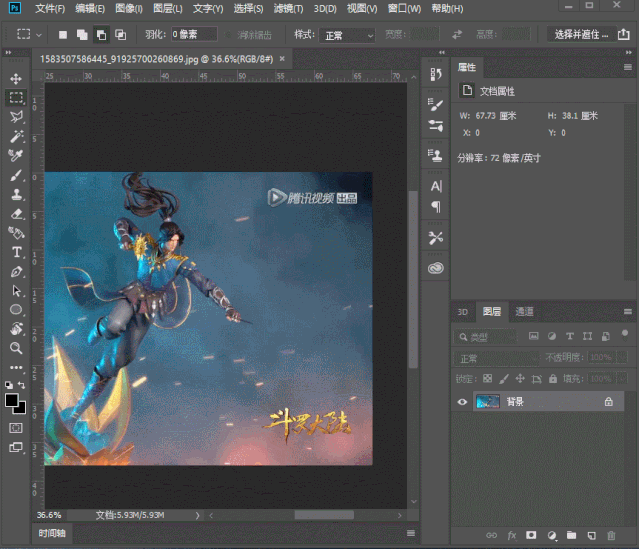Screen dimensions: 639x549
Task: Hide the 背景 layer with eye icon
Action: click(462, 402)
